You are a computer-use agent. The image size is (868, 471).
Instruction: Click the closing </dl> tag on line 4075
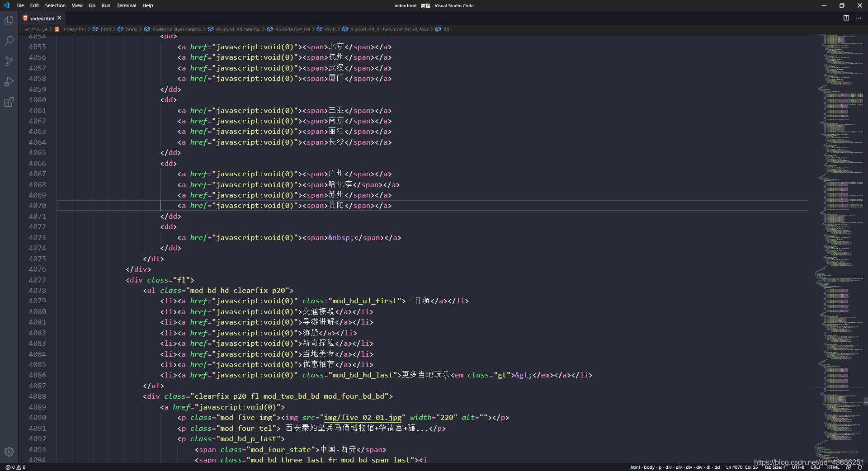click(x=154, y=259)
